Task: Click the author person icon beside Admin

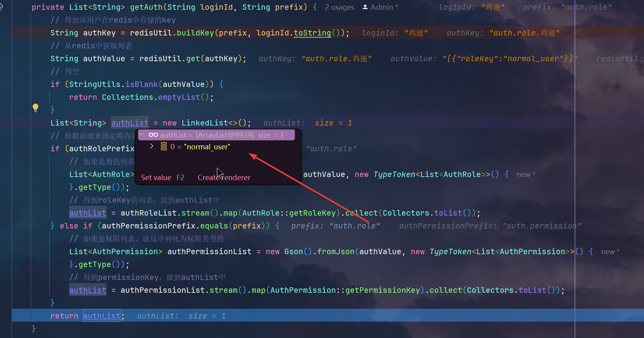Action: [365, 7]
